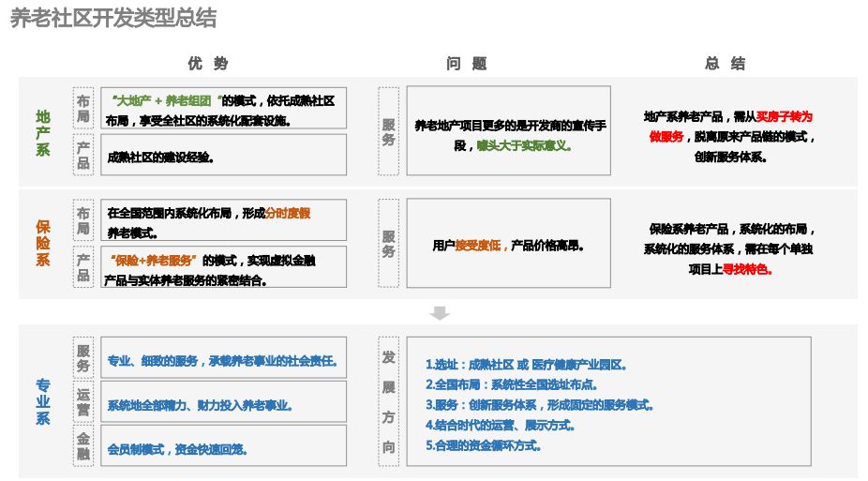Click the box with "保险+养老服务" text
The height and width of the screenshot is (481, 868).
pyautogui.click(x=224, y=267)
